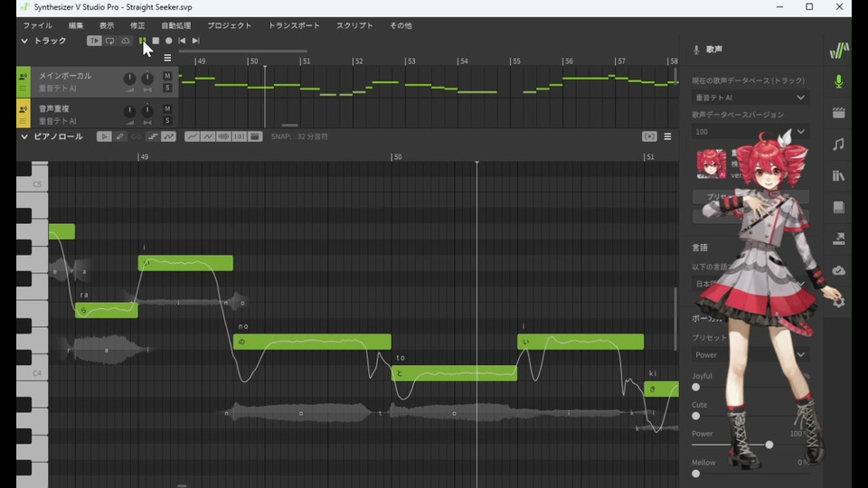Open the ファイル menu

pyautogui.click(x=38, y=25)
